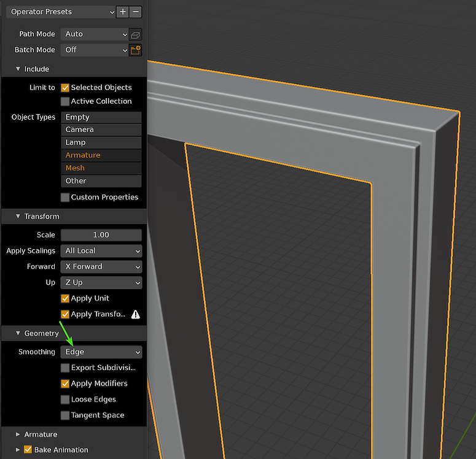
Task: Disable the Selected Objects checkbox
Action: click(65, 88)
